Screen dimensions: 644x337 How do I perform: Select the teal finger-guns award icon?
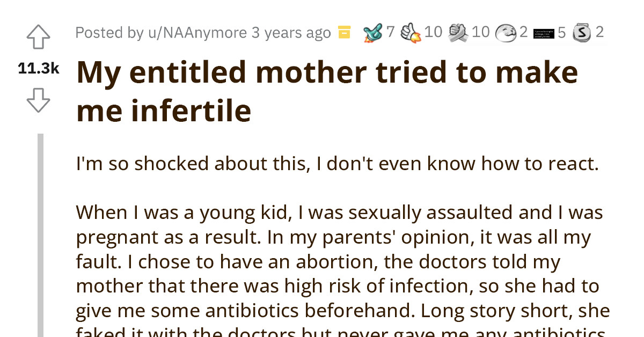point(372,32)
